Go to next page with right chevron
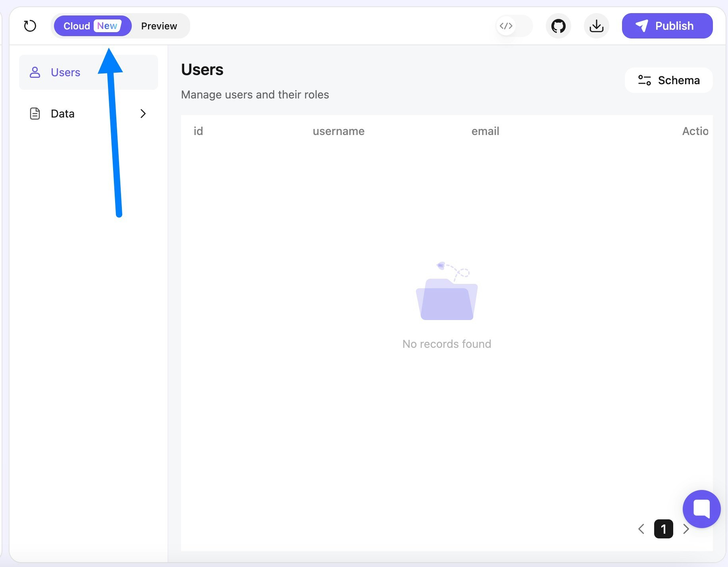728x567 pixels. [686, 529]
